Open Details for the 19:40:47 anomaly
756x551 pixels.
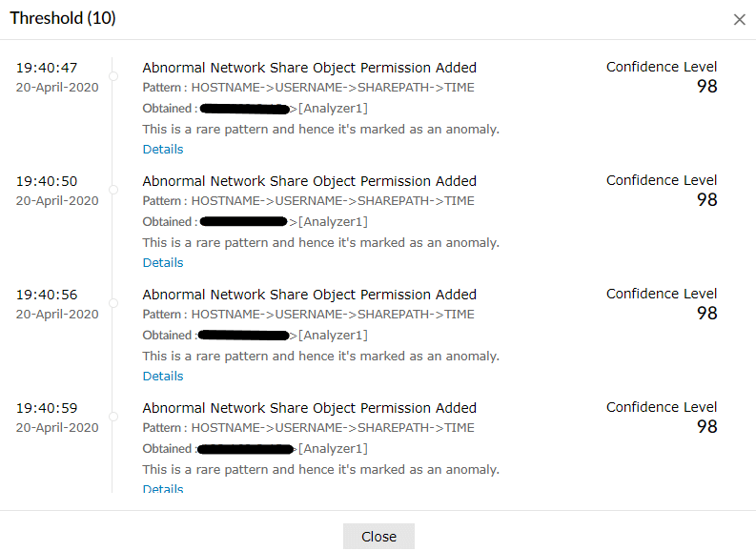(163, 150)
